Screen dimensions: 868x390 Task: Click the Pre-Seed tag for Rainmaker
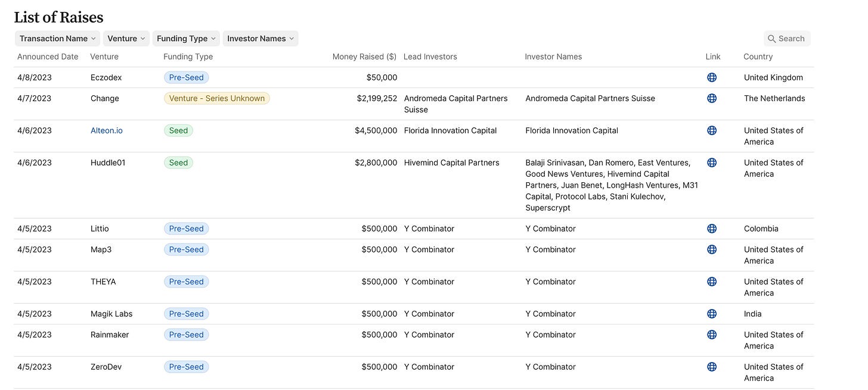coord(187,335)
